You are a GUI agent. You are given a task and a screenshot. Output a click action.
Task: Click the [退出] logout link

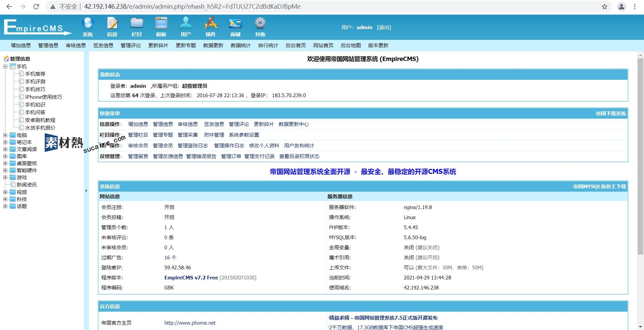[384, 27]
